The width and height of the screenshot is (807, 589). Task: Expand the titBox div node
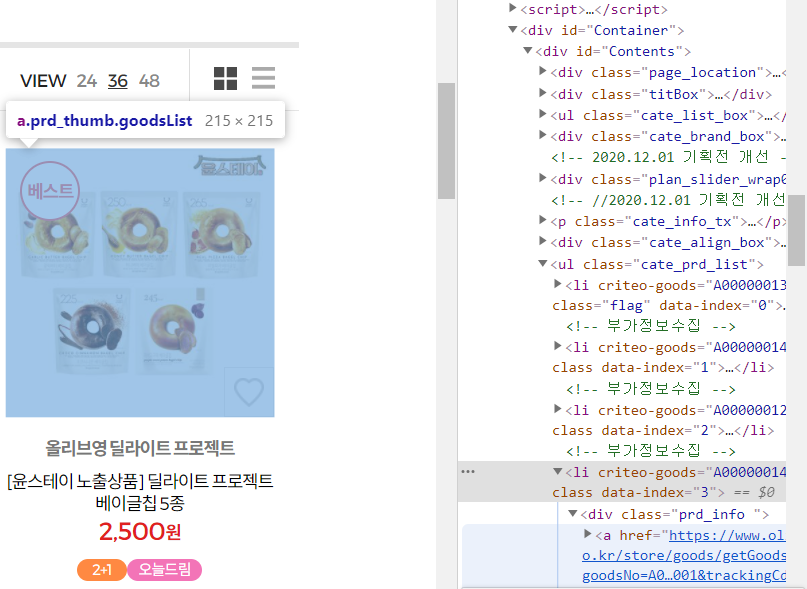542,93
